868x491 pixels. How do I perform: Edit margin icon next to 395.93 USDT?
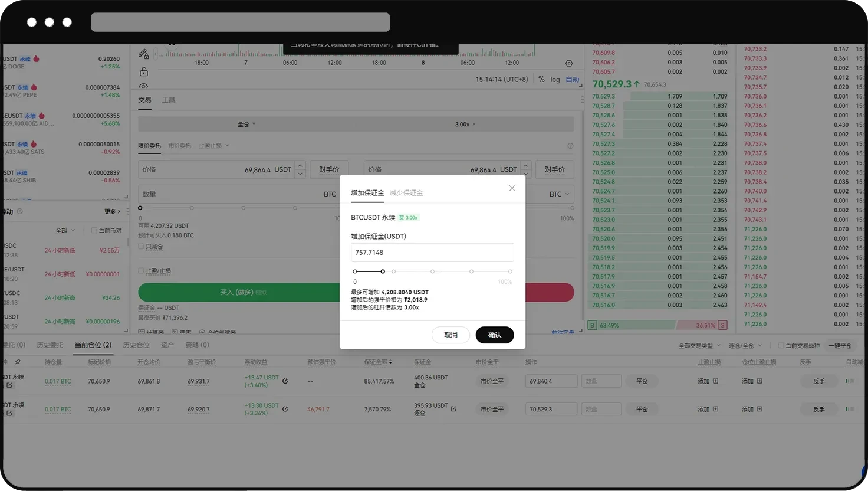click(x=453, y=408)
